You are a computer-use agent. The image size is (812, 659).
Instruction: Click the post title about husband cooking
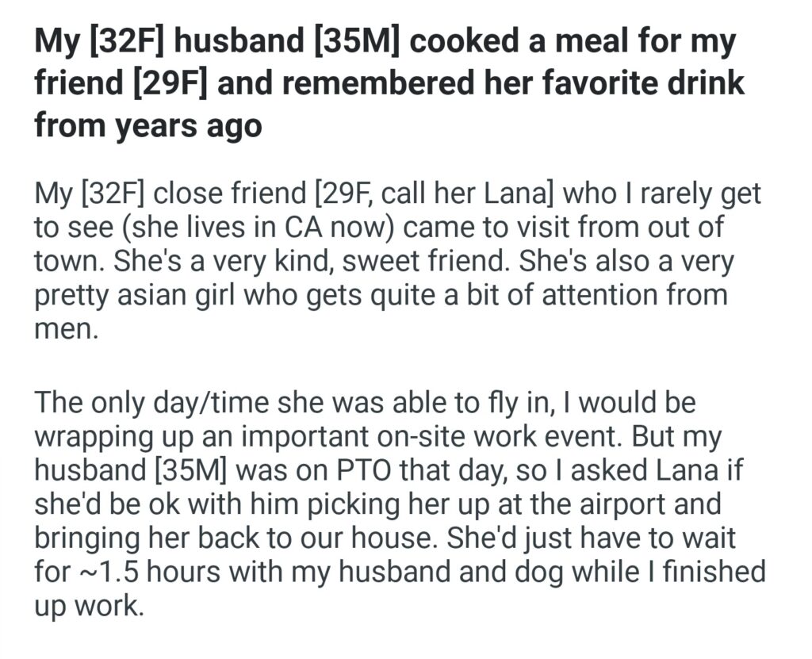click(389, 83)
